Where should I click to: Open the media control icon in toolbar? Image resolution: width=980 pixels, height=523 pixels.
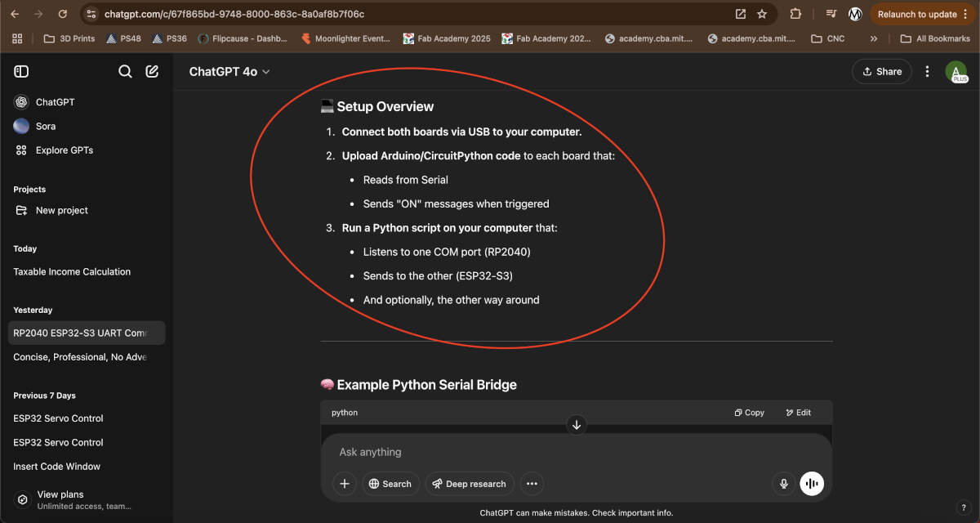[831, 14]
